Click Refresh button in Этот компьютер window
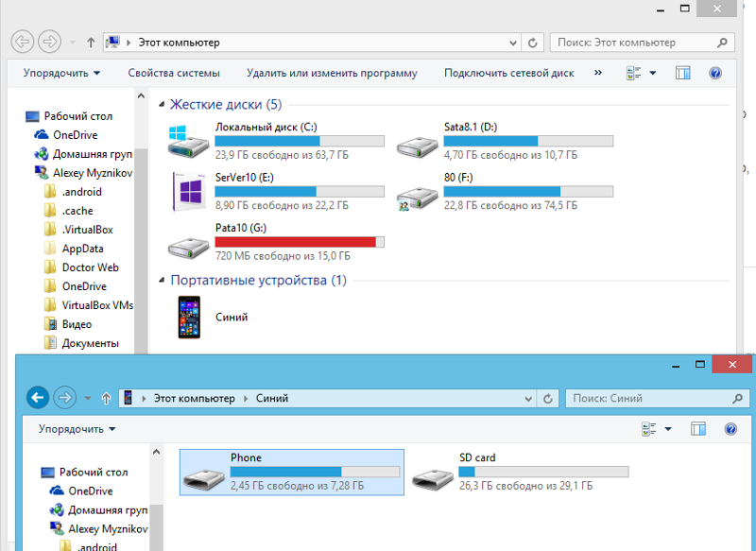The width and height of the screenshot is (756, 551). tap(532, 43)
